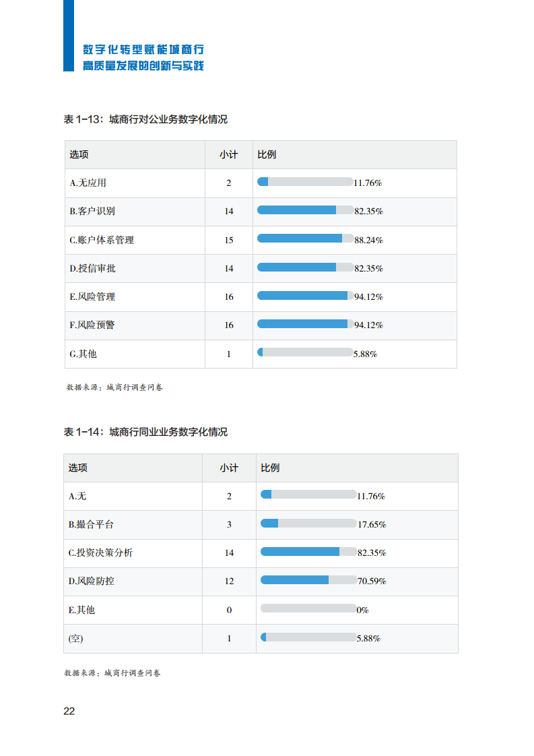Screen dimensions: 534x756
Task: Click the page number 22
Action: click(69, 711)
